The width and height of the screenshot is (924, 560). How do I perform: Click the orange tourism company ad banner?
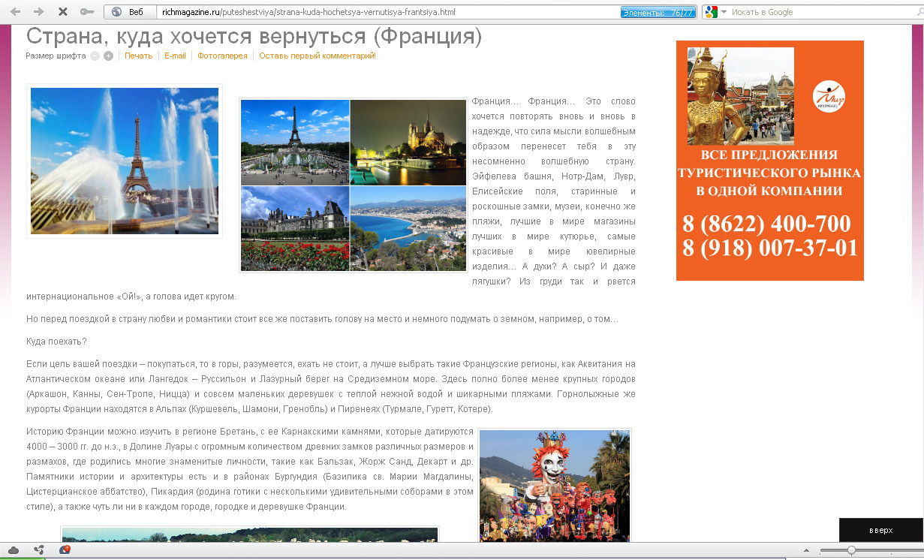click(x=769, y=161)
